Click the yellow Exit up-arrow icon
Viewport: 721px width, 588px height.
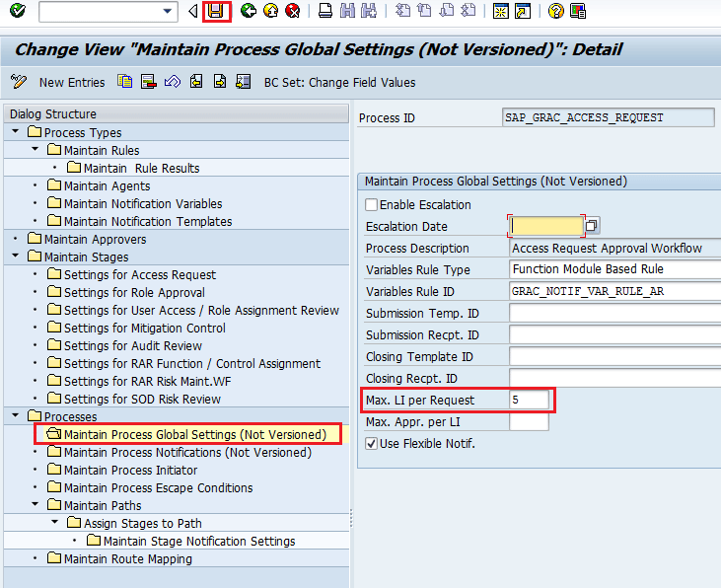(x=270, y=12)
